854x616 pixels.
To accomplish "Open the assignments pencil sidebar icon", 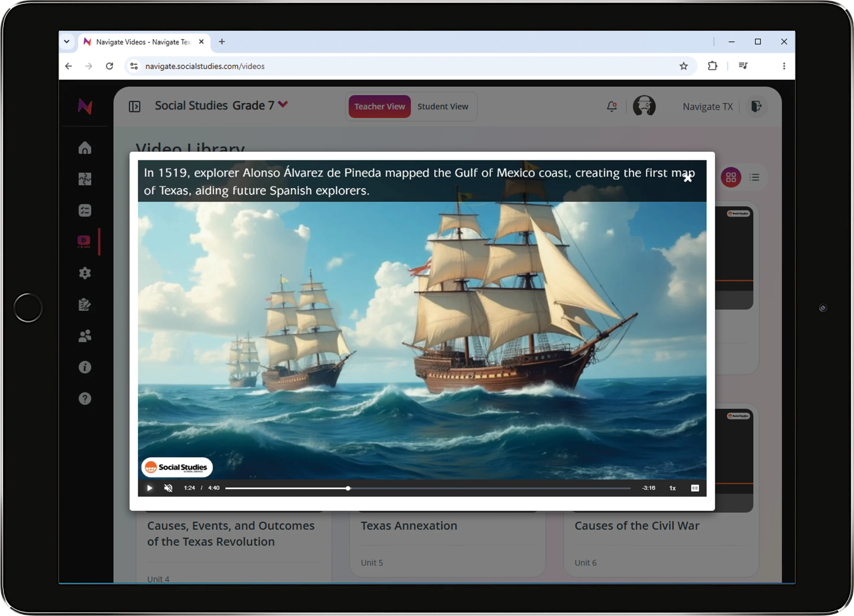I will pyautogui.click(x=85, y=304).
